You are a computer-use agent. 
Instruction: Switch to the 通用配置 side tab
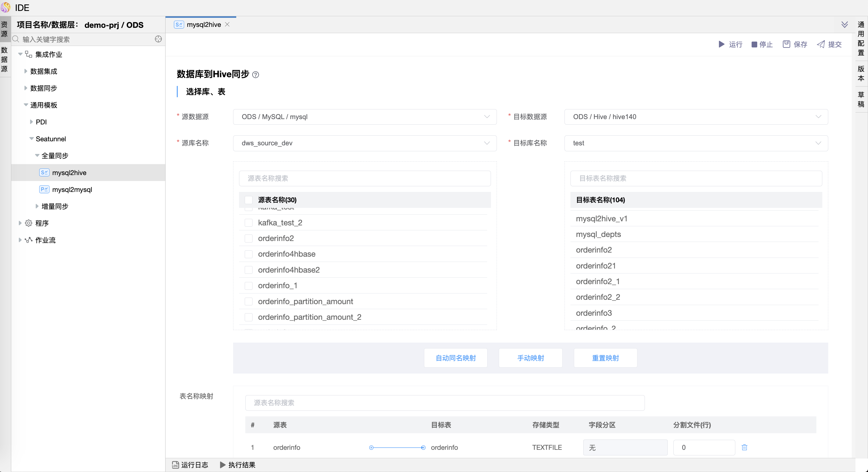point(861,38)
